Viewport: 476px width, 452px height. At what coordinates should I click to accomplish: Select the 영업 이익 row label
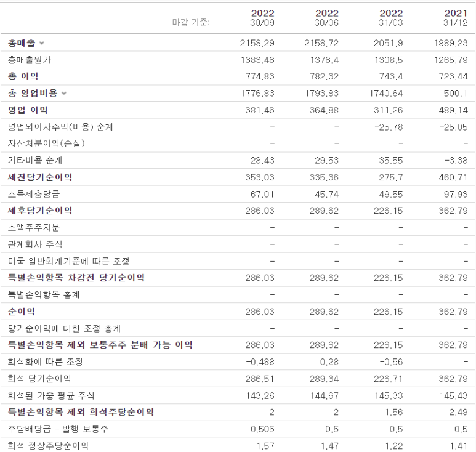[28, 110]
